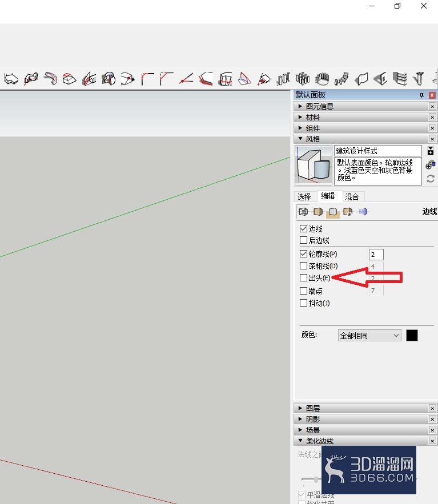Expand the 场景 panel
The image size is (438, 504).
coord(365,430)
